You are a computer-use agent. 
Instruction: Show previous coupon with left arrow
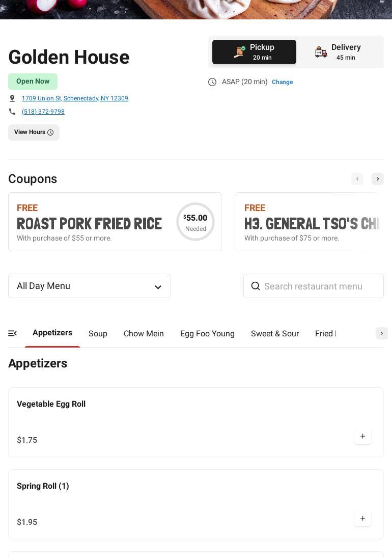357,179
